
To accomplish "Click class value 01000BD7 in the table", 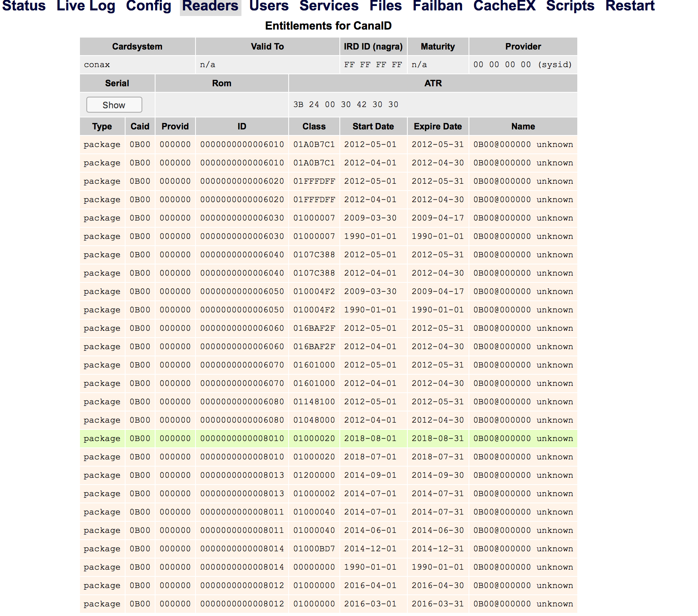I will [314, 549].
